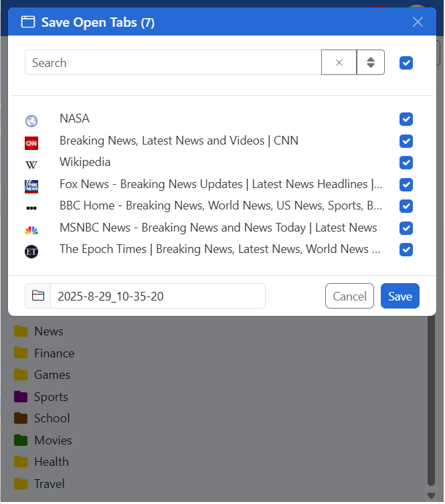Open the Sports folder label
The image size is (445, 504).
[51, 397]
